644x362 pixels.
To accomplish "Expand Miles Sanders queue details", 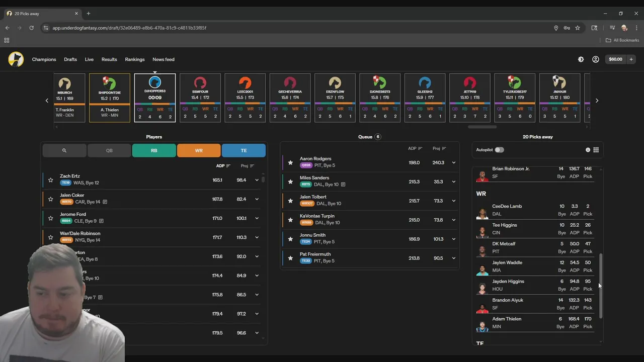I will pos(453,182).
